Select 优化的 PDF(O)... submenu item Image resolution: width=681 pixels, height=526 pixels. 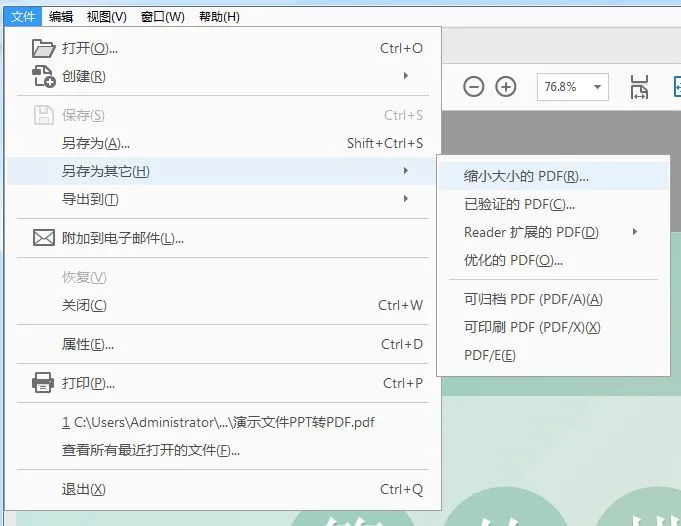point(553,260)
